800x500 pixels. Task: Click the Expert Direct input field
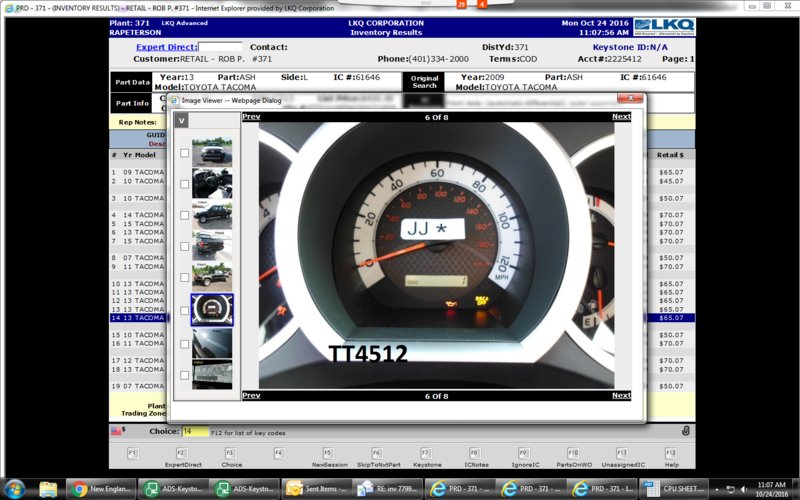[220, 47]
